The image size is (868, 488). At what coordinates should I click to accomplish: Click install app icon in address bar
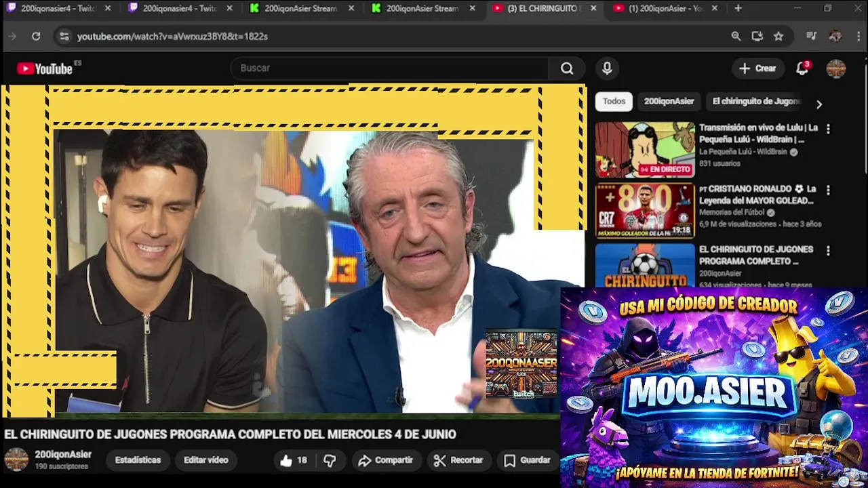point(757,37)
